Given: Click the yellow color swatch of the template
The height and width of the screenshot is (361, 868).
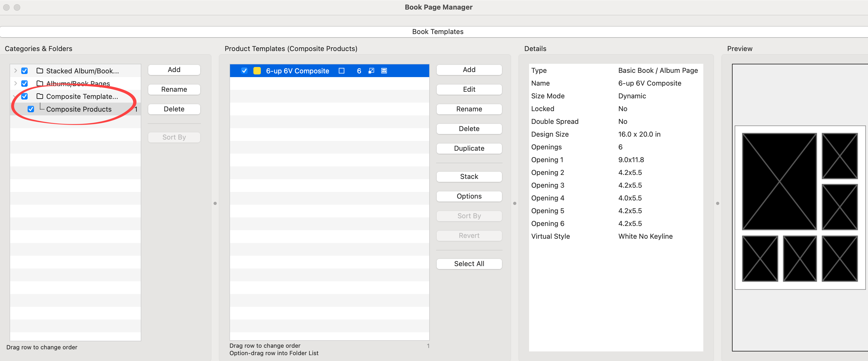Looking at the screenshot, I should 257,71.
